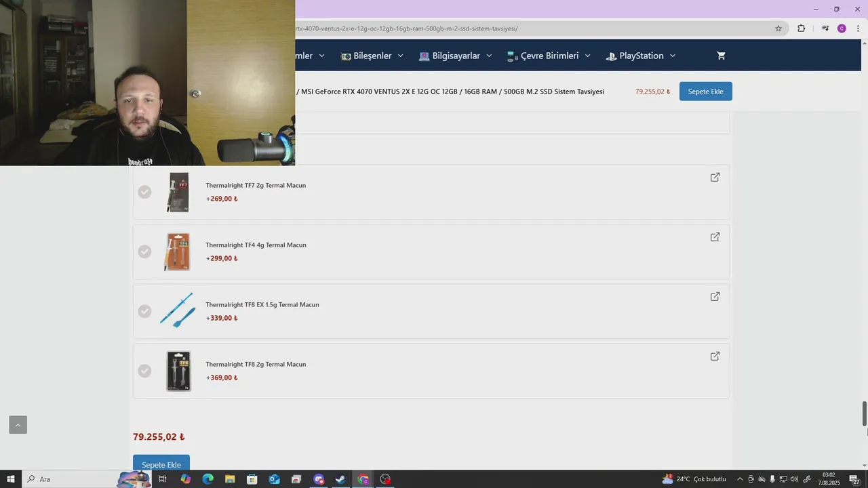Open external link for Thermalright TF7 2g
The height and width of the screenshot is (488, 868).
(715, 177)
